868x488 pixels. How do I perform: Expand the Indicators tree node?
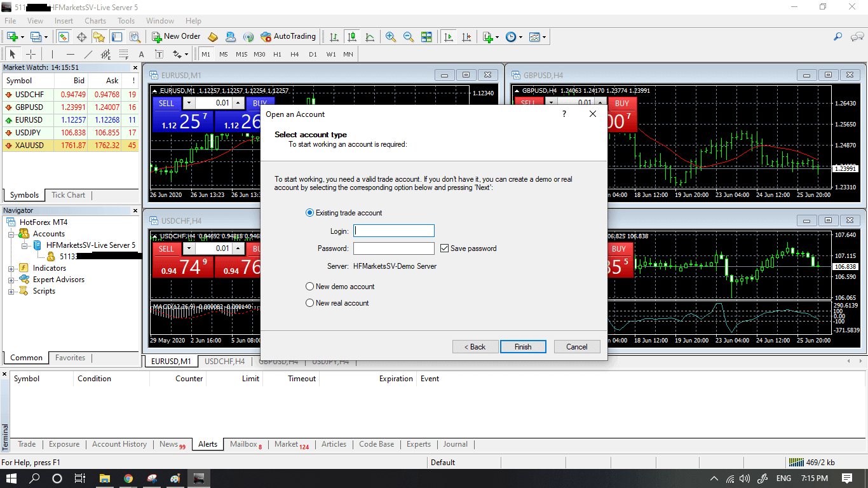coord(11,269)
